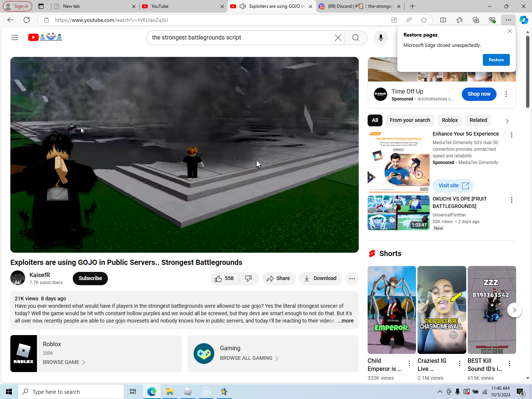Start voice search with the microphone icon
532x399 pixels.
(x=381, y=38)
